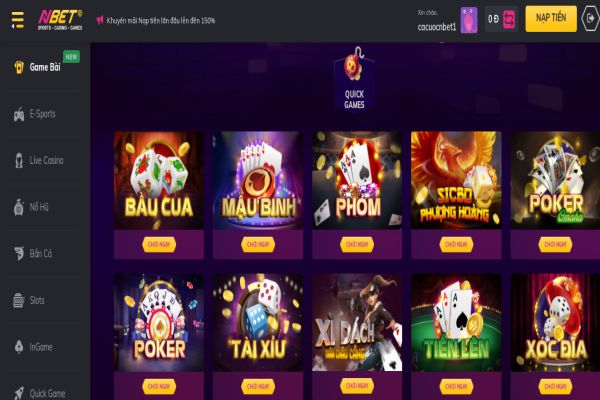This screenshot has height=400, width=600.
Task: Open the Tài Xỉu game thumbnail
Action: [258, 322]
